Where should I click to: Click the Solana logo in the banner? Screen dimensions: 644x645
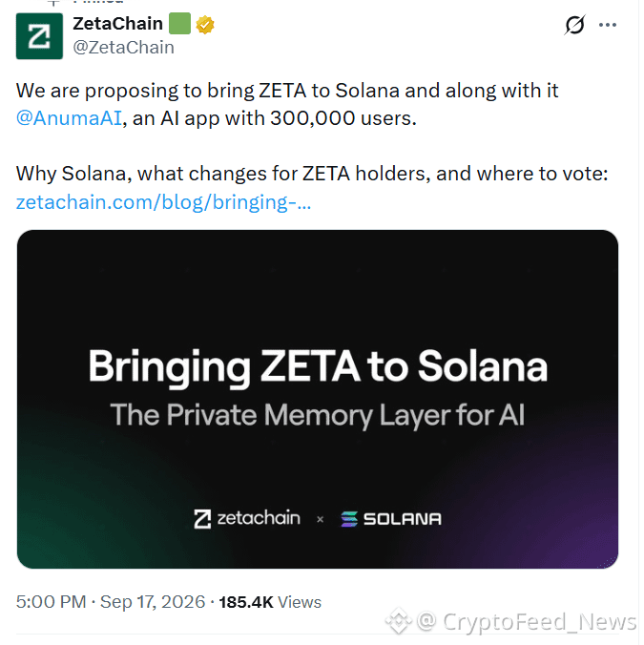point(391,519)
